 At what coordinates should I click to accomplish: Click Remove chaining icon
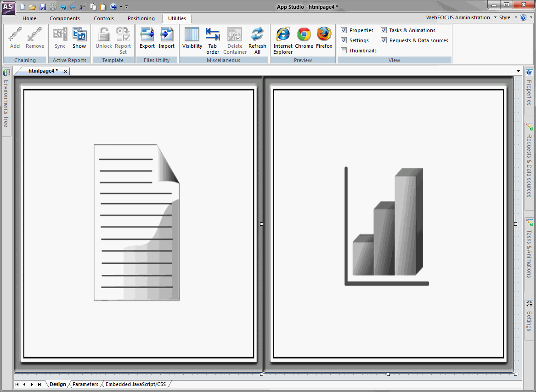click(35, 38)
